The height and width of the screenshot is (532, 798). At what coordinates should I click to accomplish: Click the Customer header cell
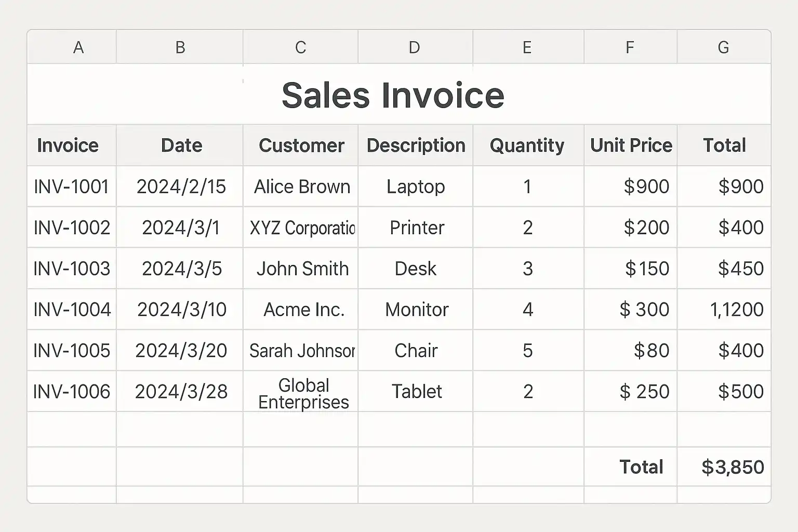tap(301, 145)
